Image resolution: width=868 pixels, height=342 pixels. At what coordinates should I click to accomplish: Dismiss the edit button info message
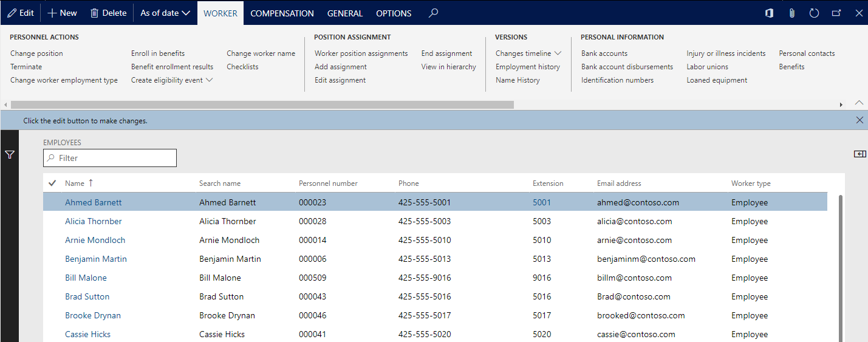pos(859,120)
